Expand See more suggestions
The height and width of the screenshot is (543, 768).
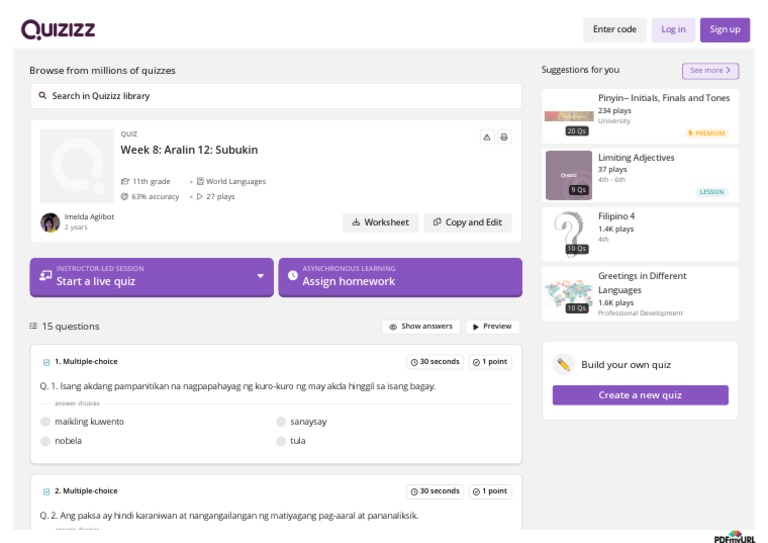click(710, 71)
